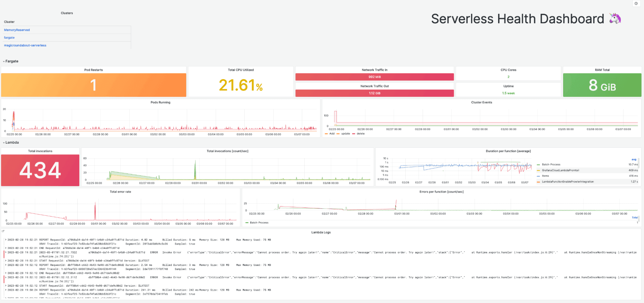644x303 pixels.
Task: Toggle the Add series in Cluster Events legend
Action: pyautogui.click(x=331, y=134)
